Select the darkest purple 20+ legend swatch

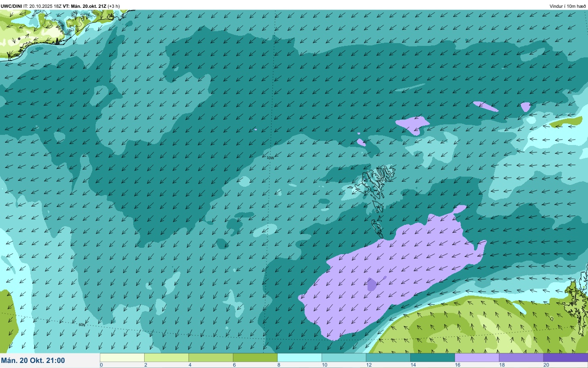coord(565,357)
